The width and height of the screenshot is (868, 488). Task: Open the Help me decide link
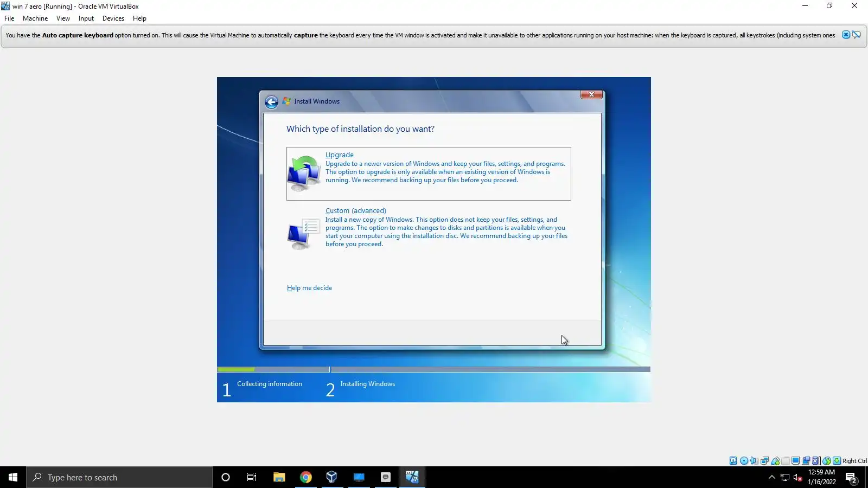[x=309, y=288]
